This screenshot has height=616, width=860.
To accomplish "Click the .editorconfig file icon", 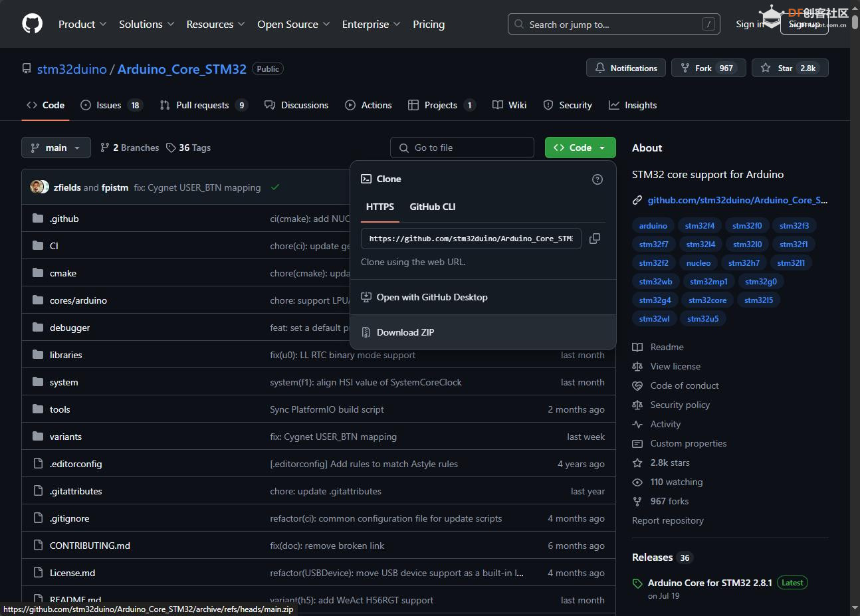I will 38,464.
